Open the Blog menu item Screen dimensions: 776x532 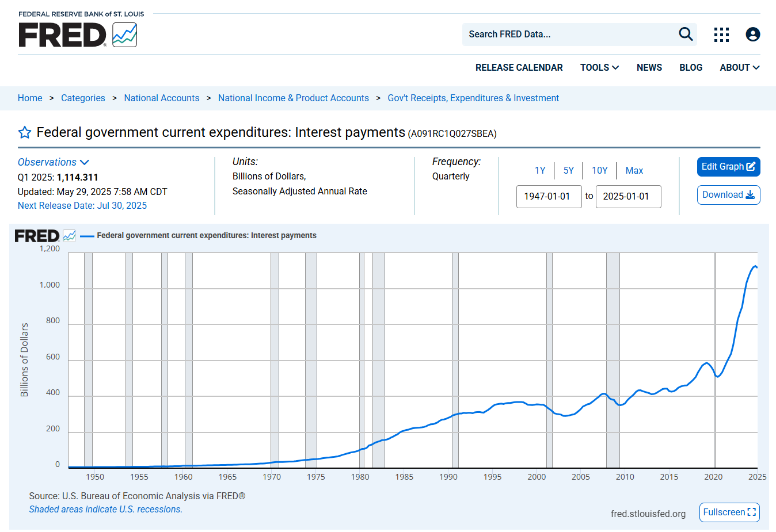[x=691, y=67]
